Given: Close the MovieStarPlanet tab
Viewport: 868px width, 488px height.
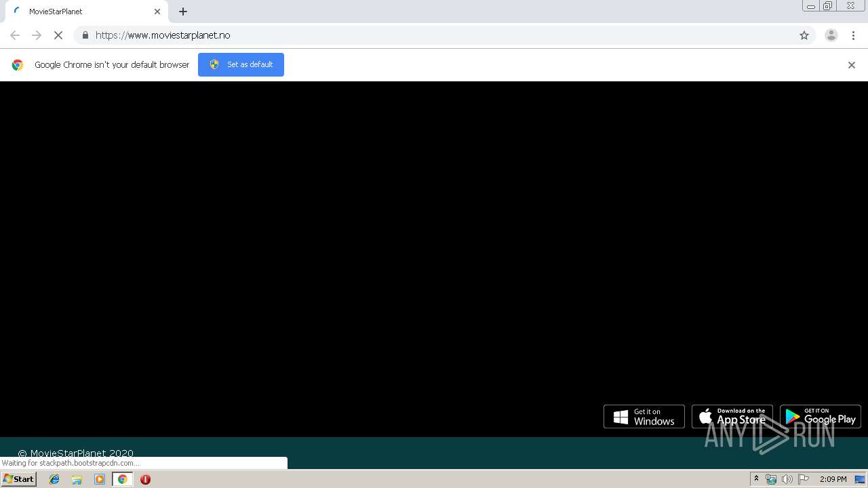Looking at the screenshot, I should click(x=157, y=12).
